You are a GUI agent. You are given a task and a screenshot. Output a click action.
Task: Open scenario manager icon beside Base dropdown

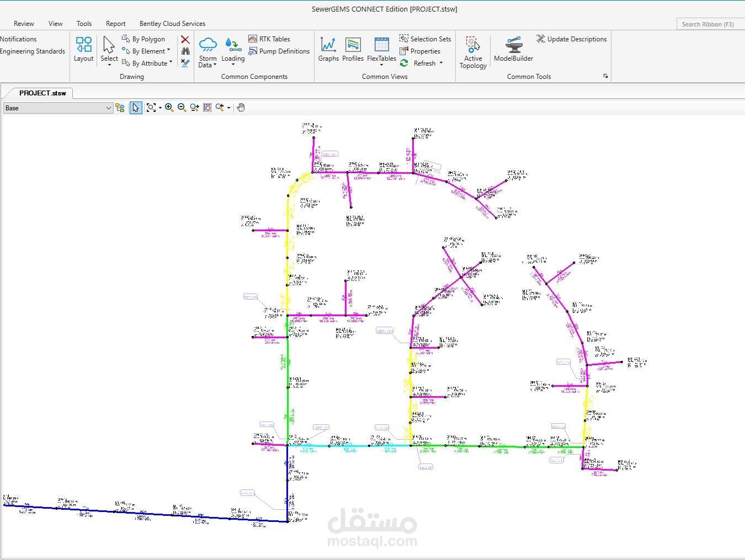coord(120,108)
